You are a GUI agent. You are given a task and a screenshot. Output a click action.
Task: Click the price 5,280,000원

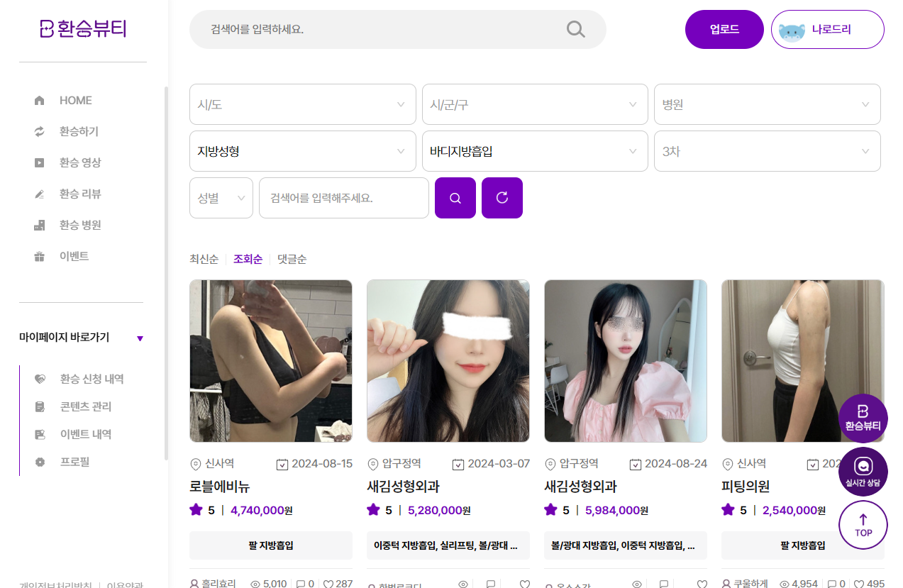(x=439, y=511)
